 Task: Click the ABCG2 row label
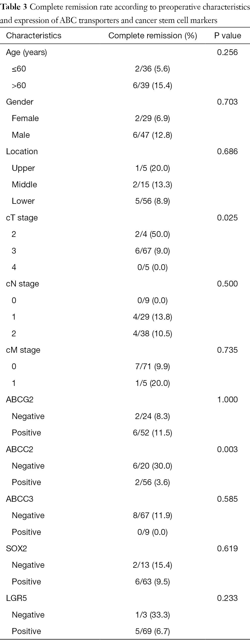pos(20,400)
